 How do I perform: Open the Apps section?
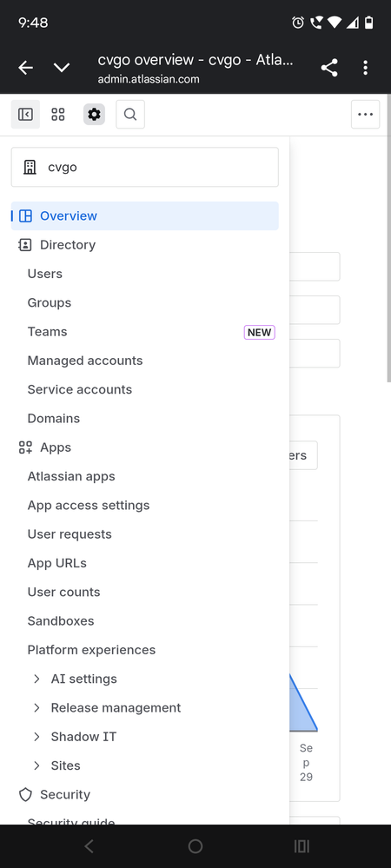click(144, 447)
